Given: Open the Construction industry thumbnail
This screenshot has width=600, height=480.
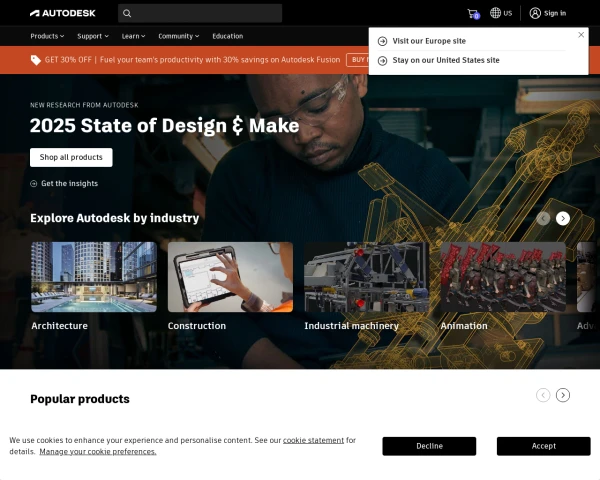Looking at the screenshot, I should coord(230,277).
